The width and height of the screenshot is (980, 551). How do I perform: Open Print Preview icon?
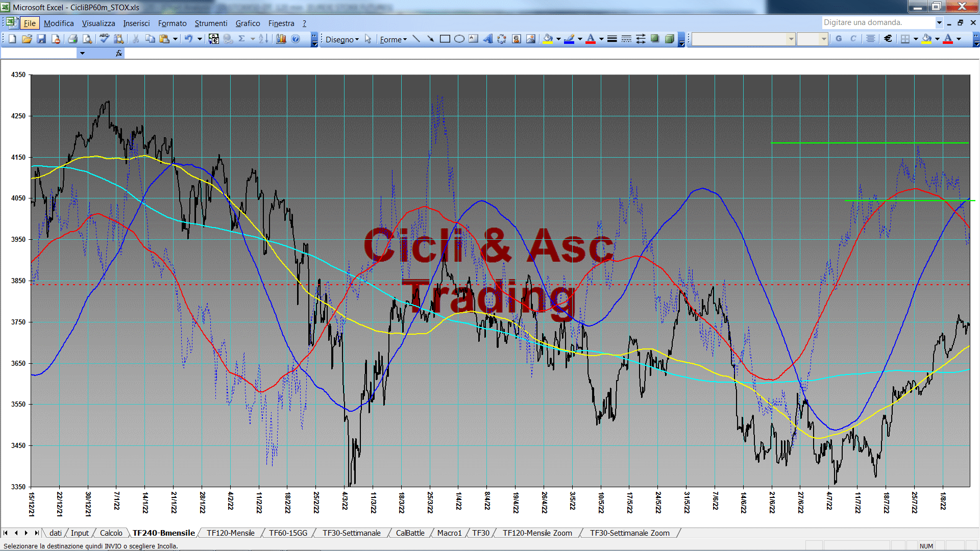tap(87, 39)
